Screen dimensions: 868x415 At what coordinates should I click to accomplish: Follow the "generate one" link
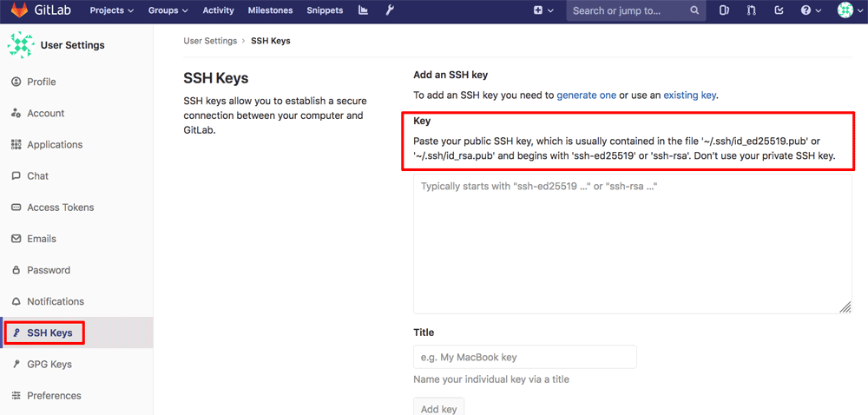pyautogui.click(x=586, y=95)
